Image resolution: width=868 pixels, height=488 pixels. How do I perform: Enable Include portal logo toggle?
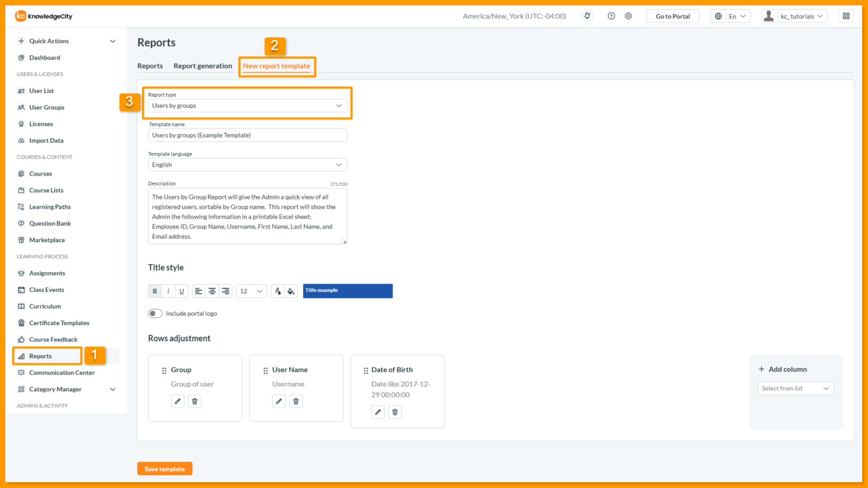point(155,314)
